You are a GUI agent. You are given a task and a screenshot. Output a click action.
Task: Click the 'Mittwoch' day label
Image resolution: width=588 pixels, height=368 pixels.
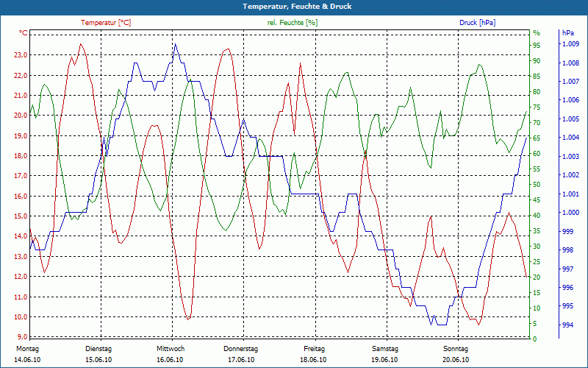point(171,349)
